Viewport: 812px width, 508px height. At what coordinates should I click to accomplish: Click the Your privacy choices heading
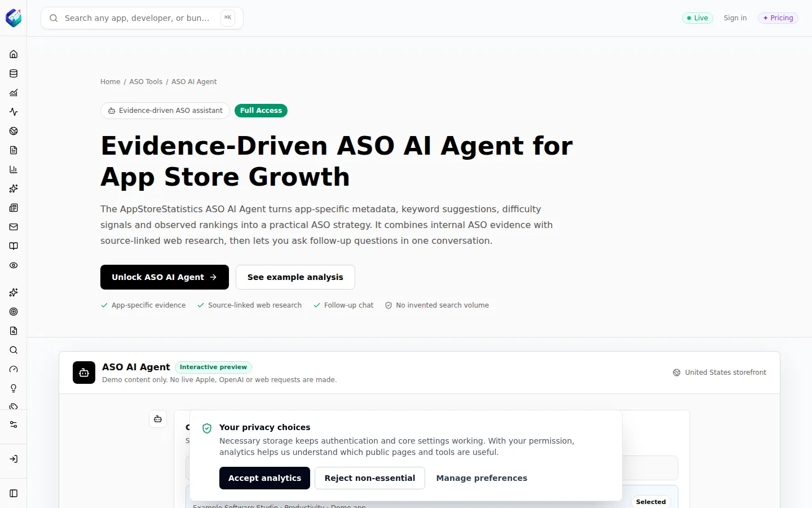click(x=264, y=427)
